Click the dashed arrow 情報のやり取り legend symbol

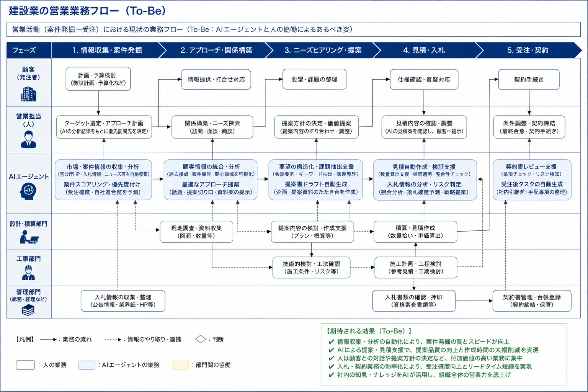click(113, 340)
